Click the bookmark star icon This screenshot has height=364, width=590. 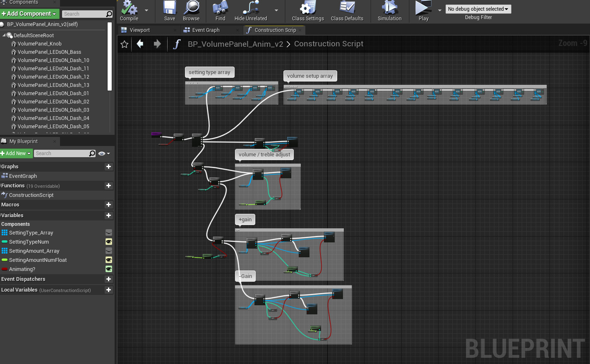[x=125, y=44]
